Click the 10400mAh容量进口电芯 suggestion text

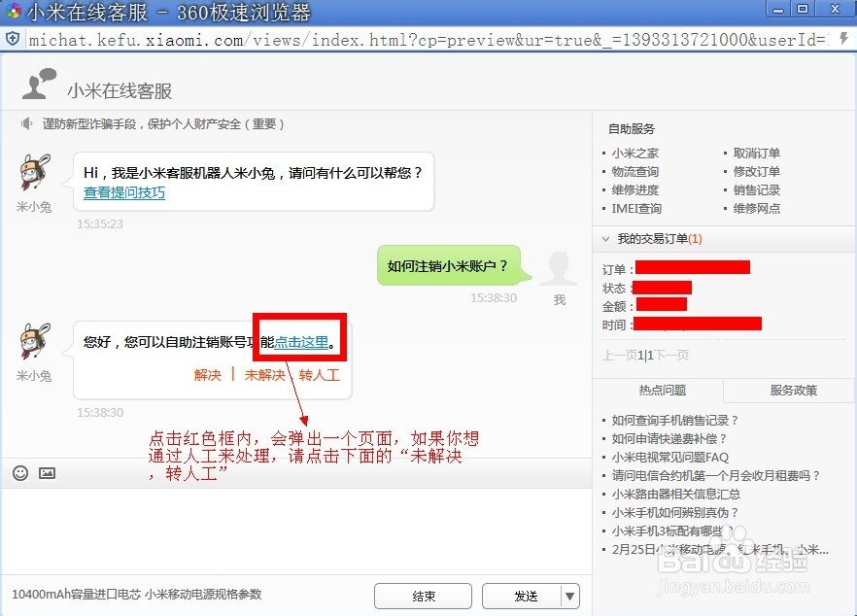coord(137,594)
